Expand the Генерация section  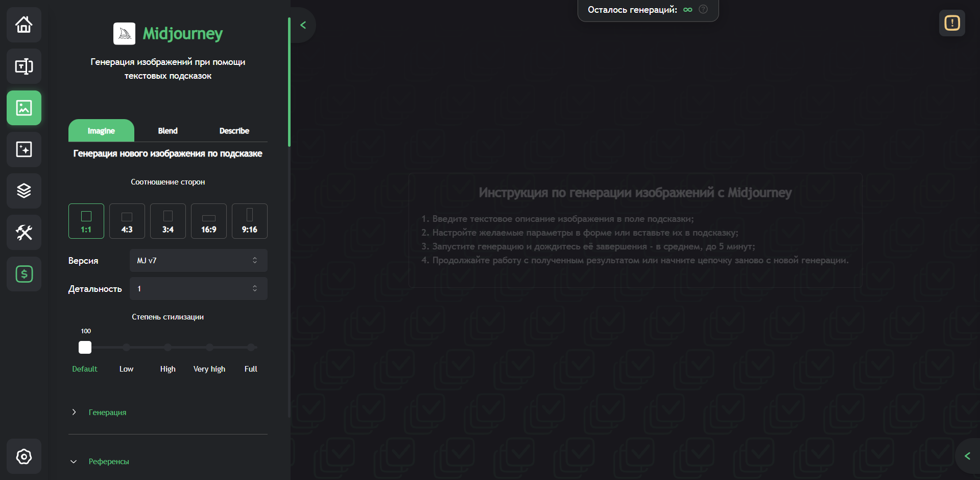pyautogui.click(x=107, y=413)
